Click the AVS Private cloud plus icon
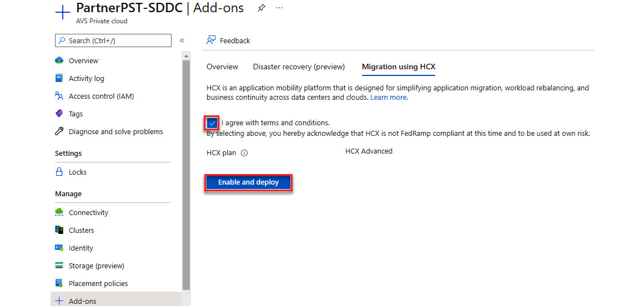The height and width of the screenshot is (306, 644). click(63, 12)
